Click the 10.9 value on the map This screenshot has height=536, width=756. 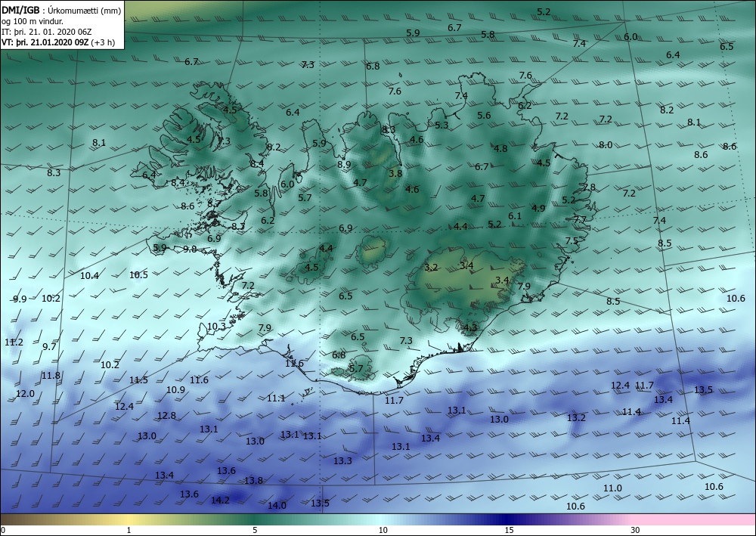click(x=175, y=390)
